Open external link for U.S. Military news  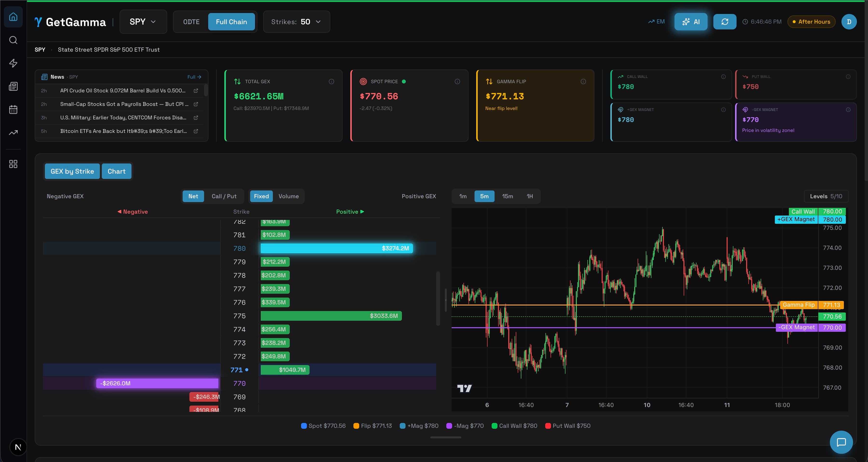click(x=196, y=117)
